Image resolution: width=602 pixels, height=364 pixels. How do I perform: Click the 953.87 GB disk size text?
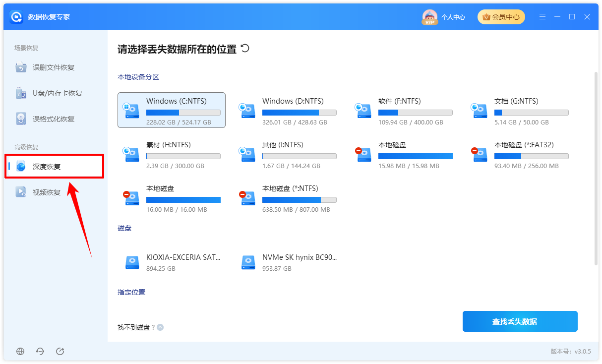277,269
